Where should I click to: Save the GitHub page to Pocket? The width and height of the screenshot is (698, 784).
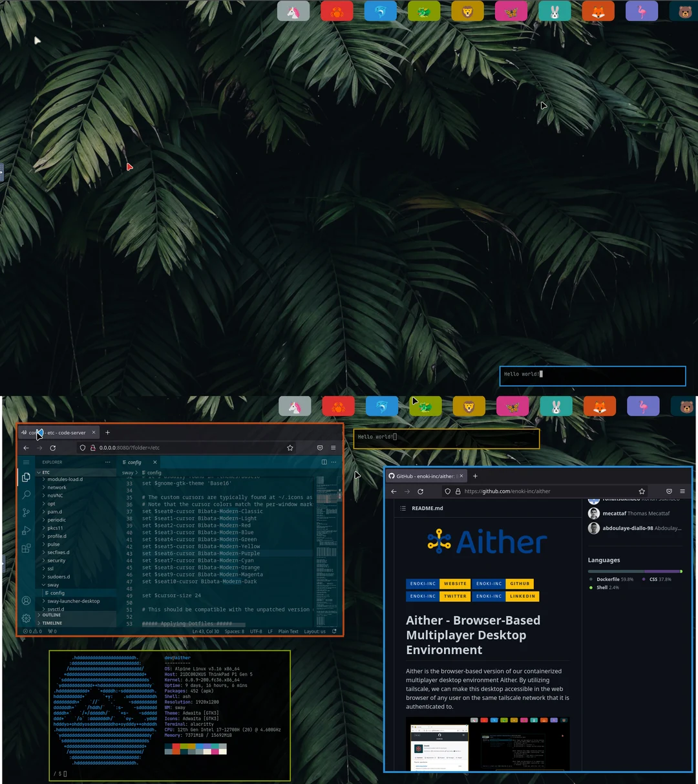(669, 491)
